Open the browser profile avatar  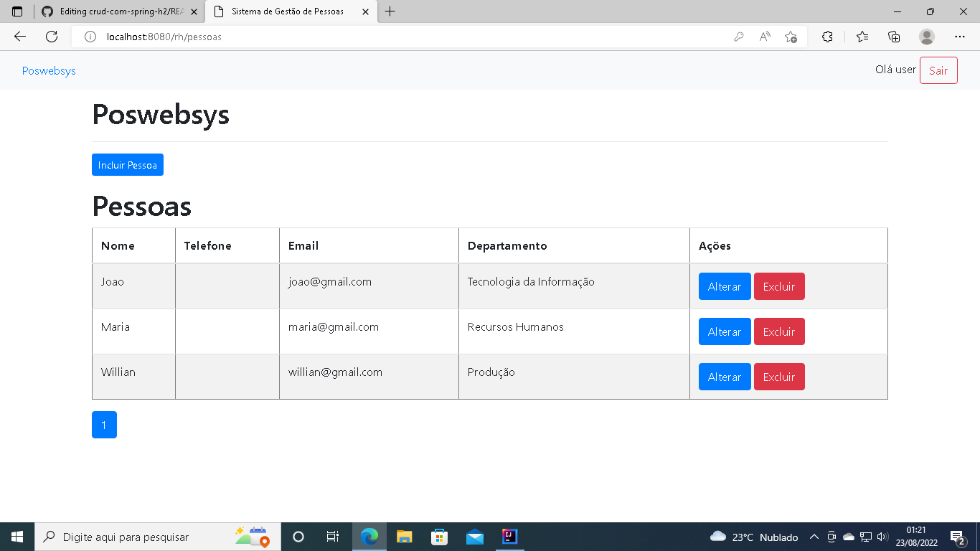tap(925, 37)
